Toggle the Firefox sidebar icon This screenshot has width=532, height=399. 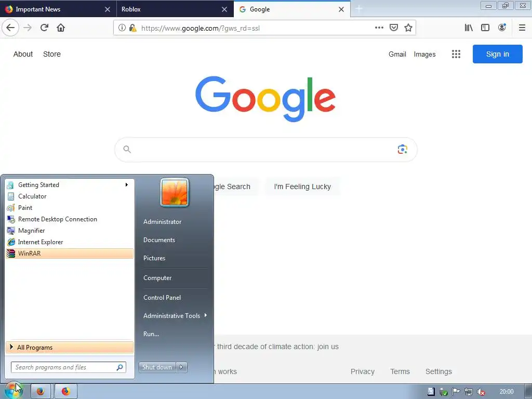pos(485,28)
